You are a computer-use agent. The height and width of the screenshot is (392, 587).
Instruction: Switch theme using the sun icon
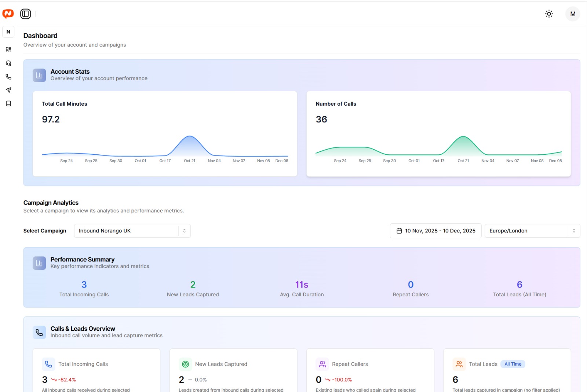point(549,14)
